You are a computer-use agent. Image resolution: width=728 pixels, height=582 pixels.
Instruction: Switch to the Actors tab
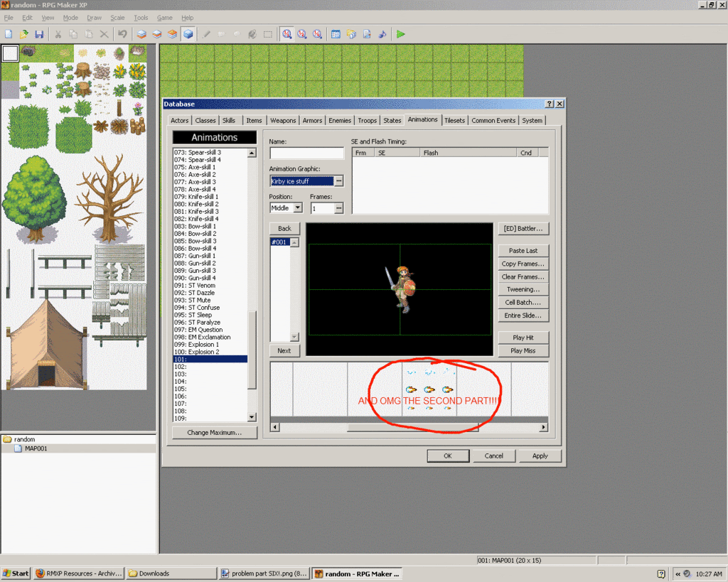(x=179, y=121)
